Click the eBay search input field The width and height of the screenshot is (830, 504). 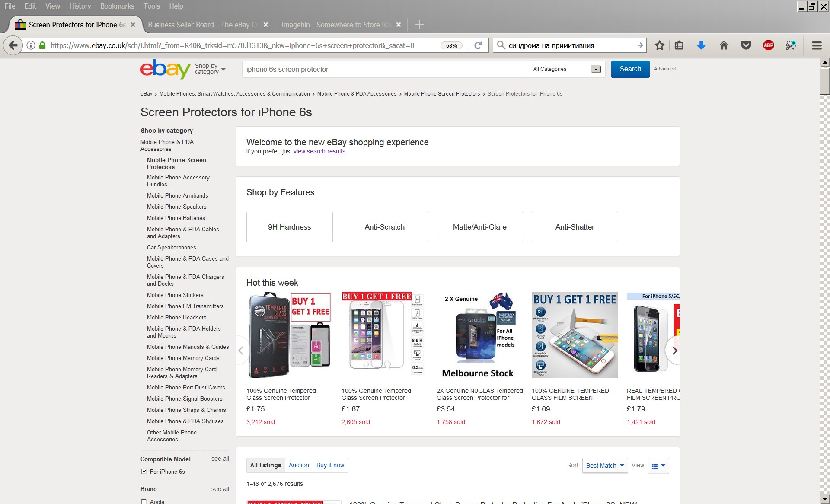coord(384,69)
